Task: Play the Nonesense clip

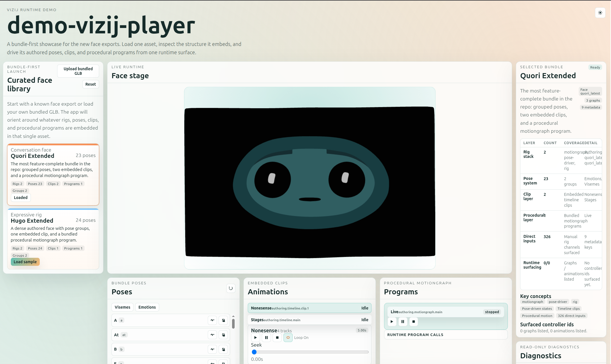Action: tap(255, 337)
